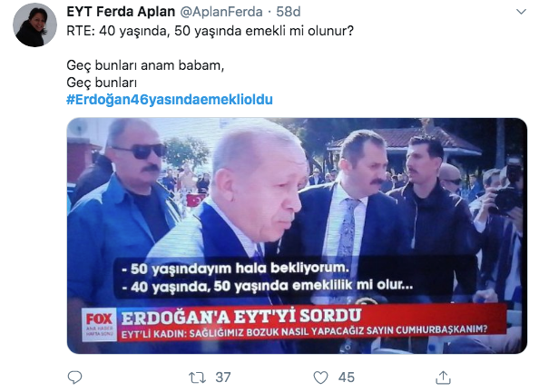
Task: Open the @AplanFerda handle link
Action: click(x=221, y=12)
